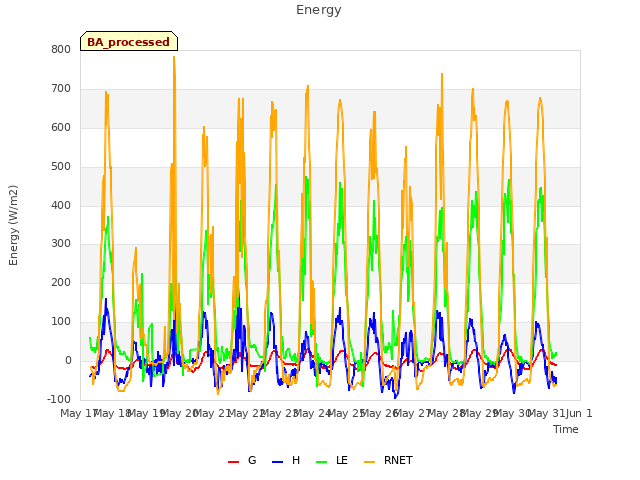Image resolution: width=640 pixels, height=480 pixels.
Task: Click the 400 y-axis tick label
Action: [61, 205]
